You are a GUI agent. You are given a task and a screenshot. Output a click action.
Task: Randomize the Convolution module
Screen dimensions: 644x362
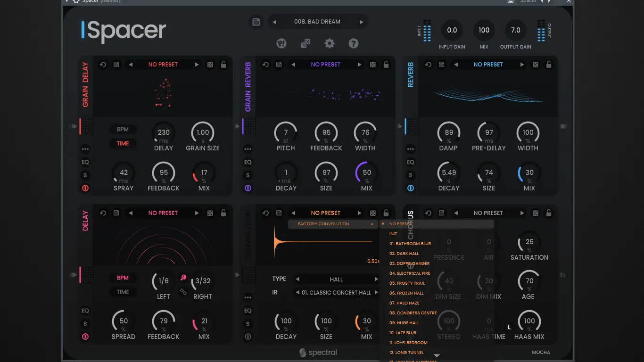373,213
